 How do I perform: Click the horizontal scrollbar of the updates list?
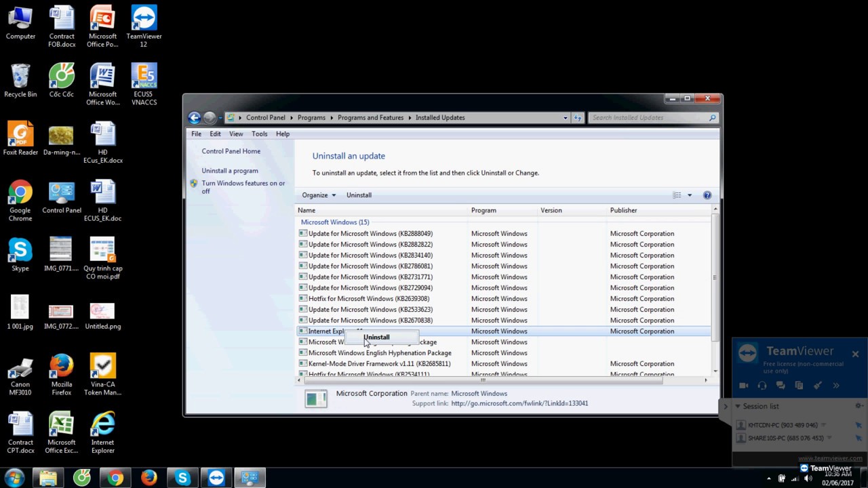coord(482,380)
